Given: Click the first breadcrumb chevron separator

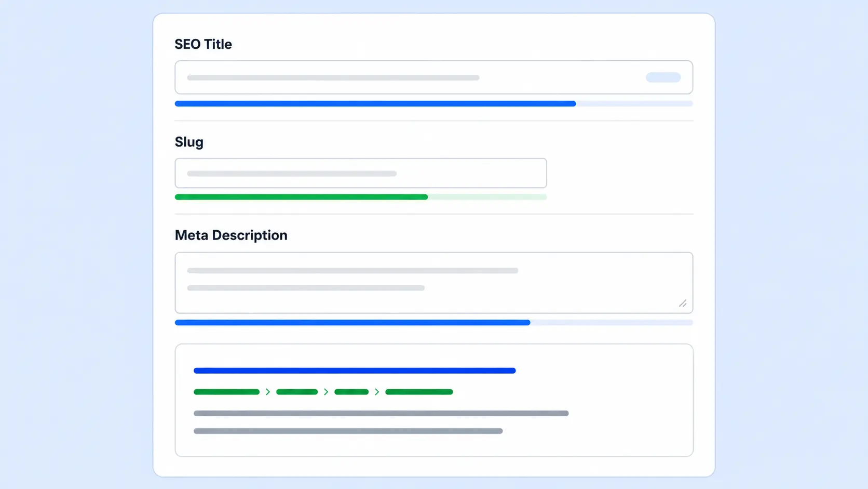Looking at the screenshot, I should [268, 392].
